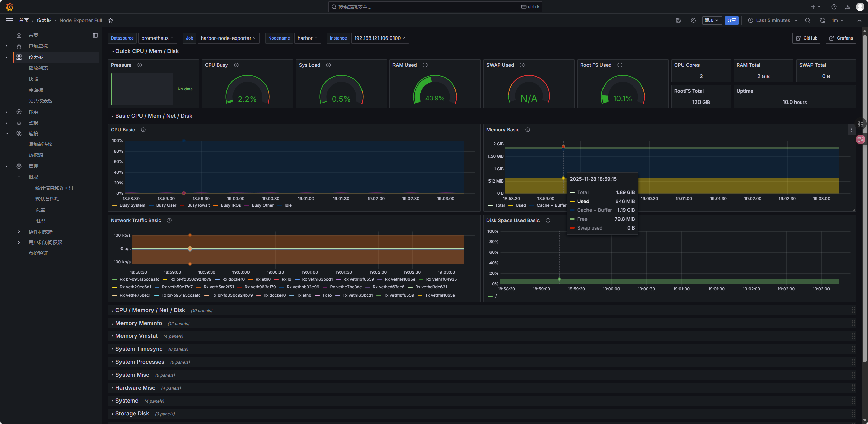Star the Node Exporter Full dashboard
Screen dimensions: 868x424
tap(111, 20)
